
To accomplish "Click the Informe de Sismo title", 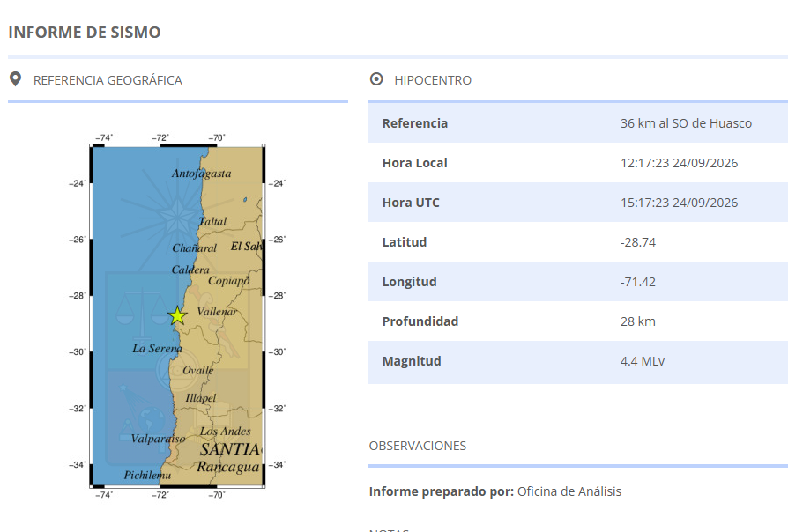I will [x=85, y=33].
